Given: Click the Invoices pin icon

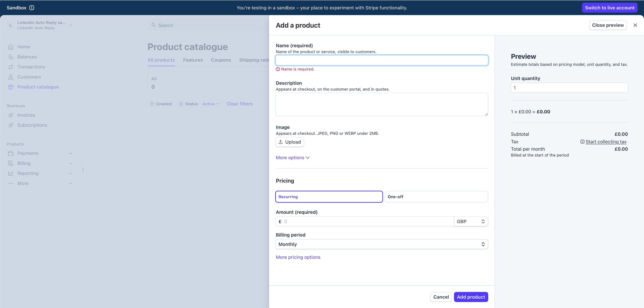Looking at the screenshot, I should click(x=11, y=115).
